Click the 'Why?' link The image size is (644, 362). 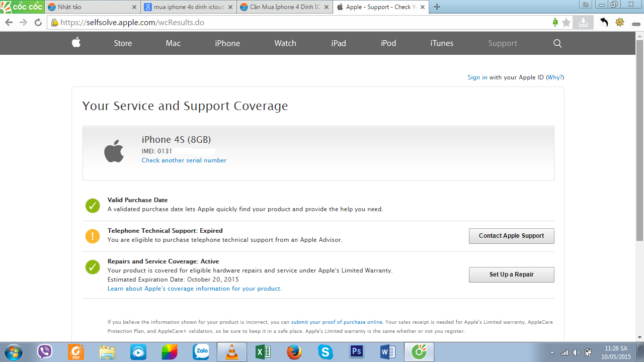(x=555, y=77)
